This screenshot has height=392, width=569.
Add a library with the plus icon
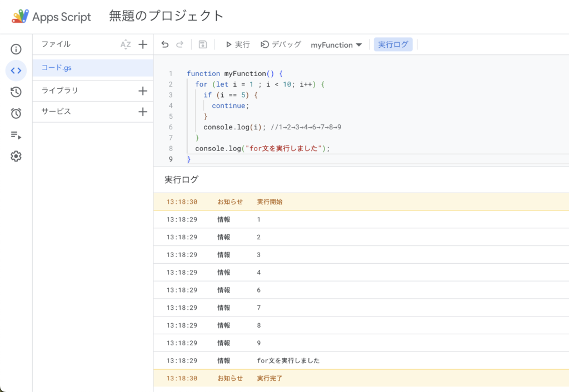[143, 91]
